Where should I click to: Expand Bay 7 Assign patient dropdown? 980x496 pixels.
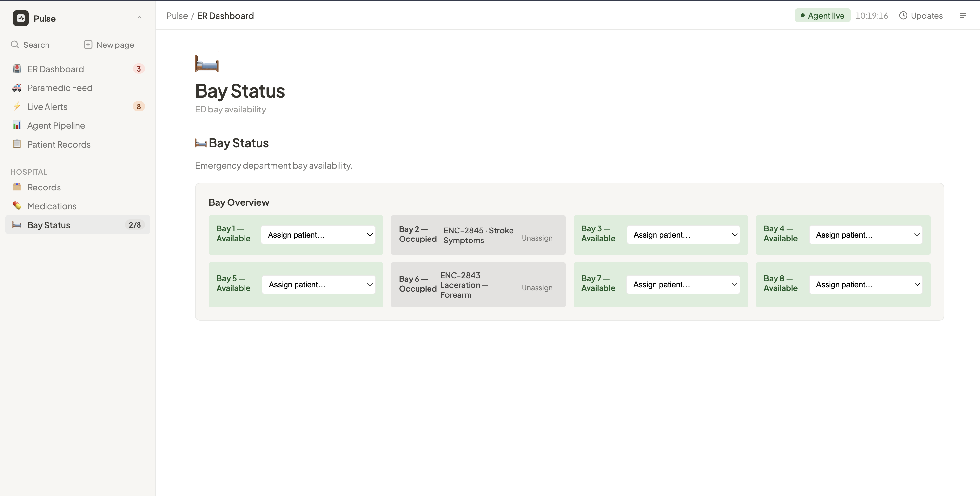pyautogui.click(x=683, y=284)
